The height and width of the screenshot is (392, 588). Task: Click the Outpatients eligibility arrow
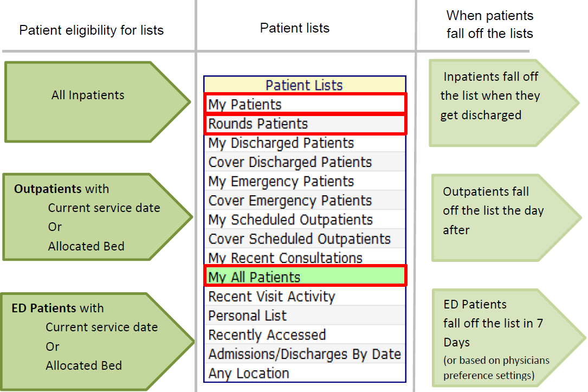[x=87, y=217]
